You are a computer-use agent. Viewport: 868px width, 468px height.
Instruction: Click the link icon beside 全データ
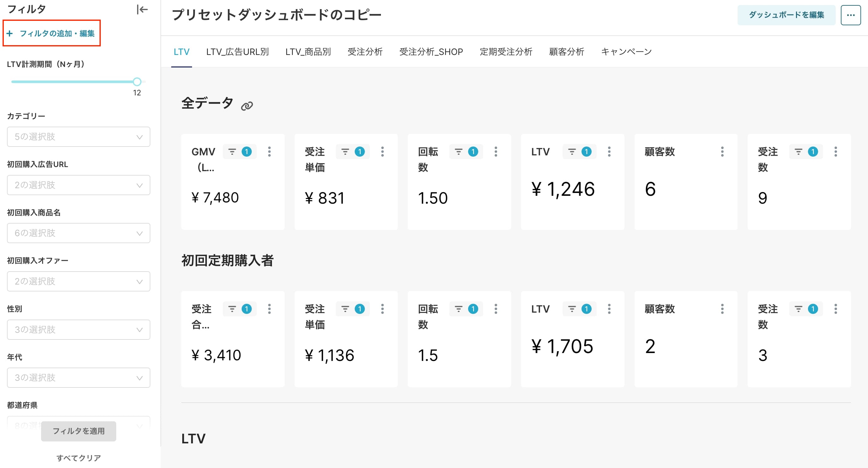(247, 106)
